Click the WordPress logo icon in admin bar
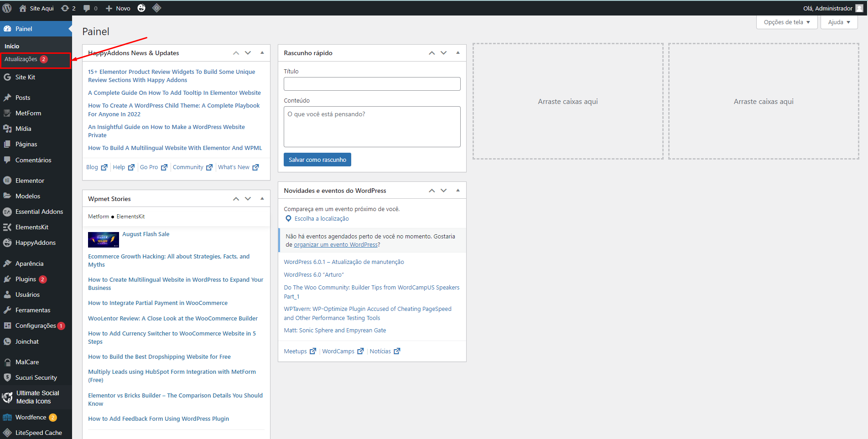Viewport: 868px width, 439px height. click(x=7, y=8)
